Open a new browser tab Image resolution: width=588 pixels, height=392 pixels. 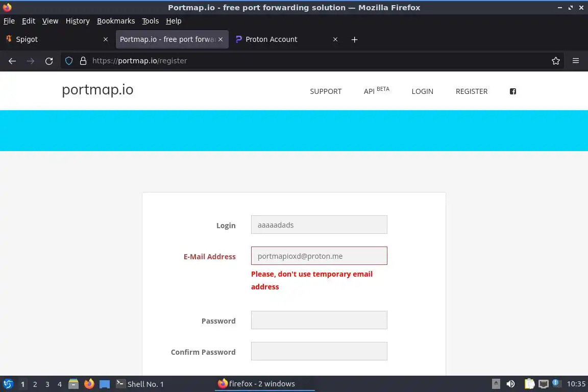tap(354, 39)
